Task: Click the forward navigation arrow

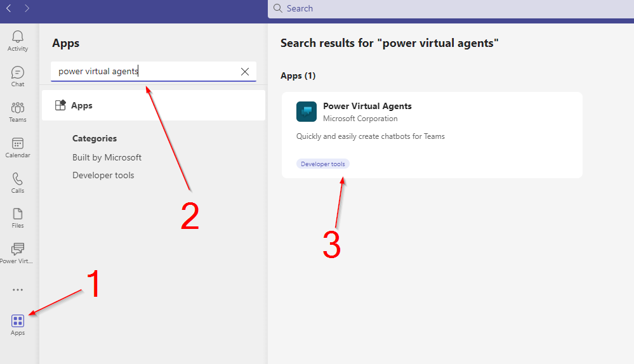Action: [27, 8]
